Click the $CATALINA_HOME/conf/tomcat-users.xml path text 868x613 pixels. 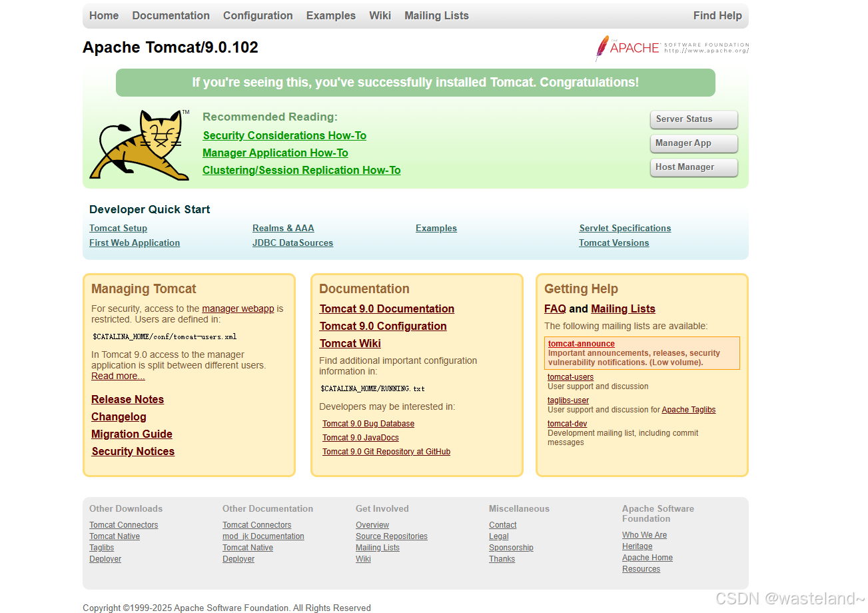pyautogui.click(x=165, y=336)
